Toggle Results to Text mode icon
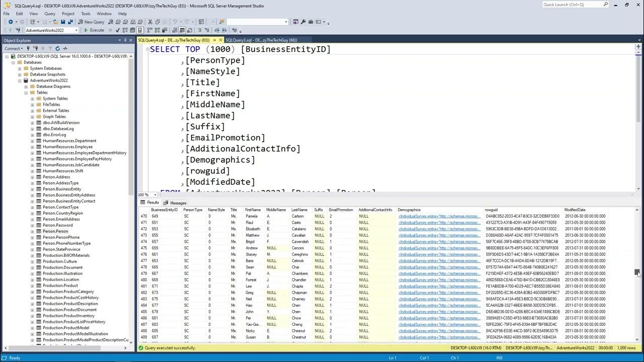Screen dimensions: 644x362 coord(175,30)
